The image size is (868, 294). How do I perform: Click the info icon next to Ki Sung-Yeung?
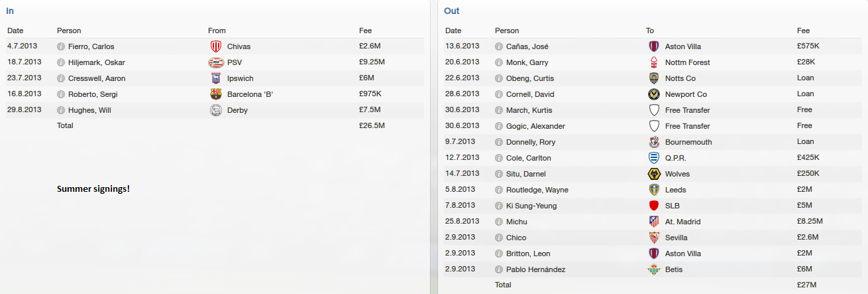click(499, 206)
